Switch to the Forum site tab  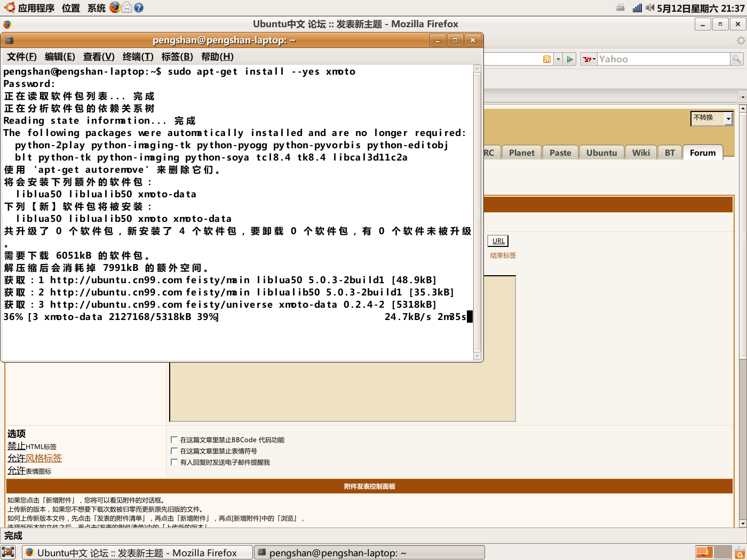(x=703, y=153)
